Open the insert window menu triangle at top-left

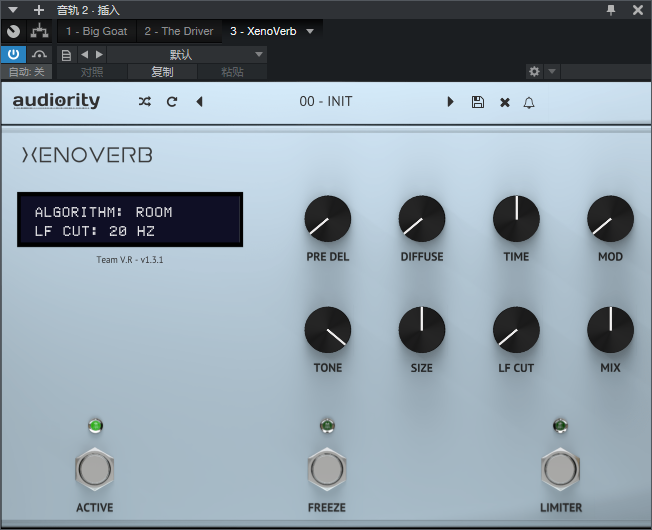[13, 10]
